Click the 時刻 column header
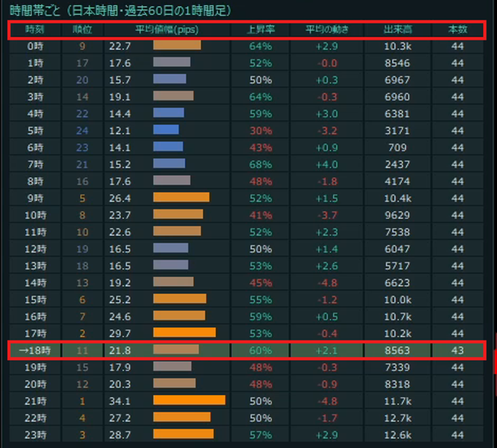 35,30
